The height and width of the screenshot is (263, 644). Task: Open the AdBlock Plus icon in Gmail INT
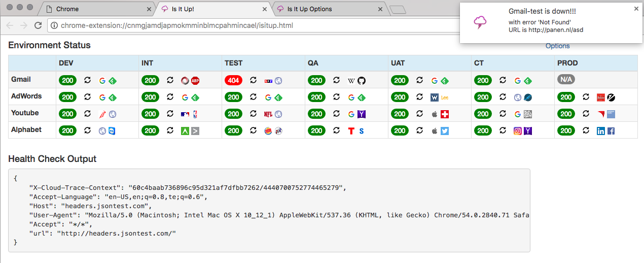pyautogui.click(x=195, y=81)
